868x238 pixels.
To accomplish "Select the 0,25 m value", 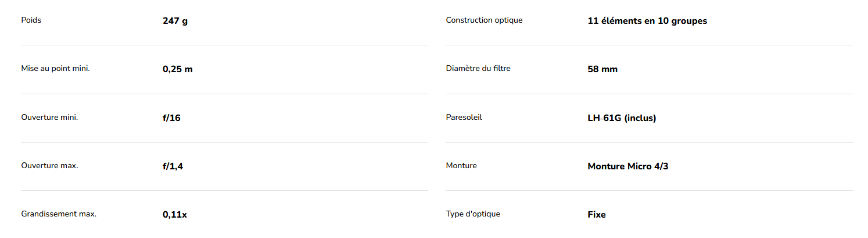I will [x=177, y=69].
